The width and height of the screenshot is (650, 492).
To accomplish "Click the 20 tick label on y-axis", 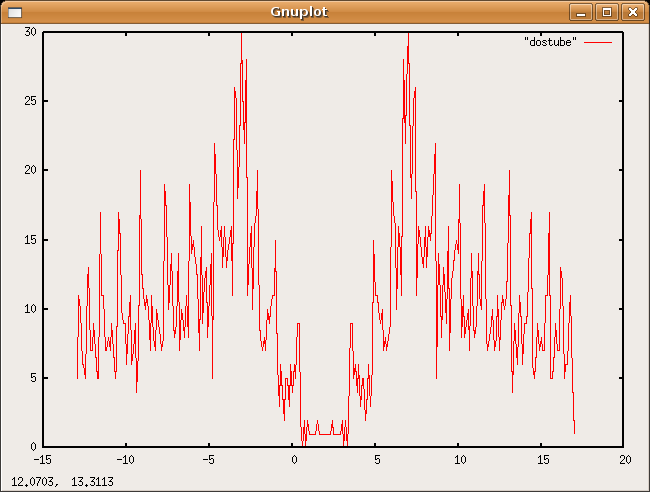I will coord(30,170).
